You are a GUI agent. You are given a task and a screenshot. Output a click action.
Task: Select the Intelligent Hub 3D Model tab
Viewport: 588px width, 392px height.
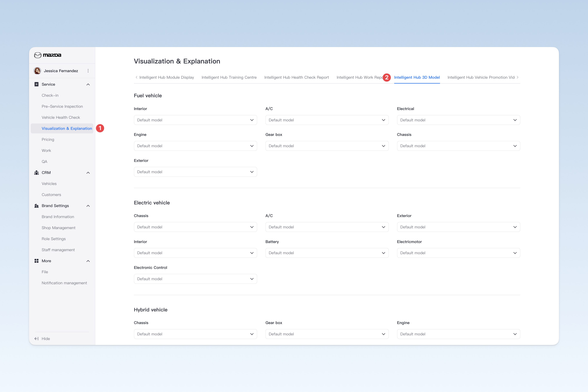coord(417,78)
